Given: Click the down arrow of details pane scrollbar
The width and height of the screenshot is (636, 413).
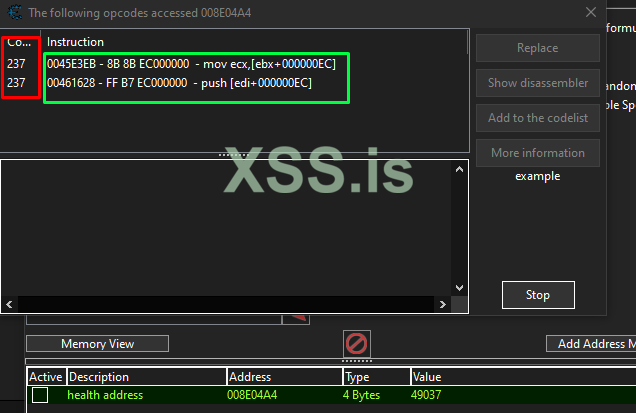Looking at the screenshot, I should point(459,288).
